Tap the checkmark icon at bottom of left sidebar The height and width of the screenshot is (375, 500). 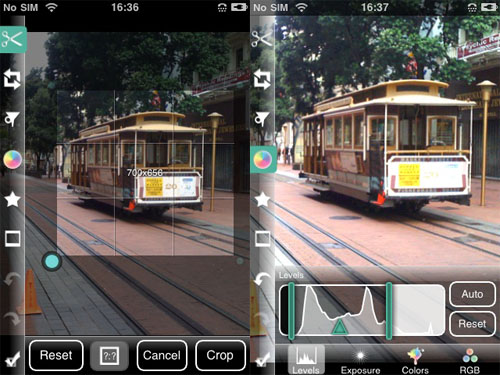point(12,359)
